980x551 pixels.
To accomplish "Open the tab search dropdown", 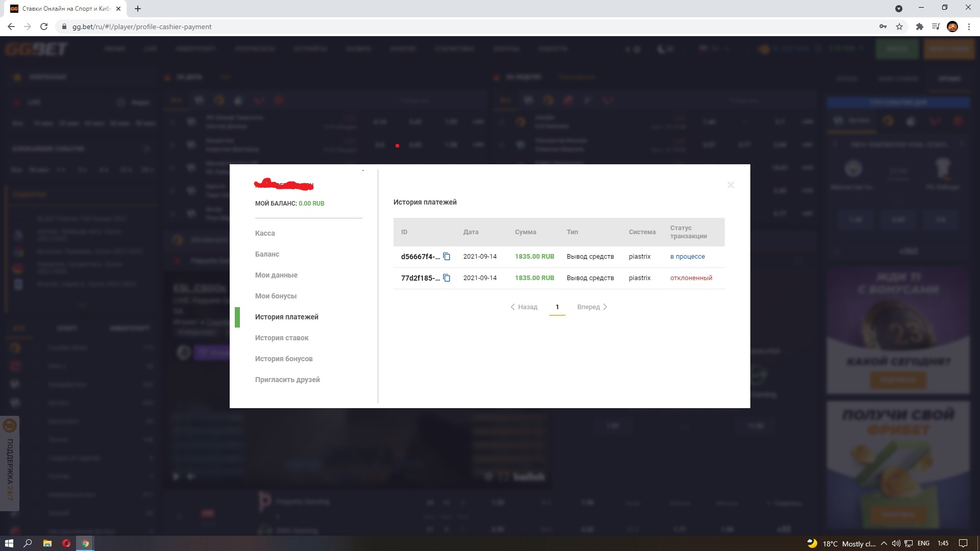I will coord(899,9).
